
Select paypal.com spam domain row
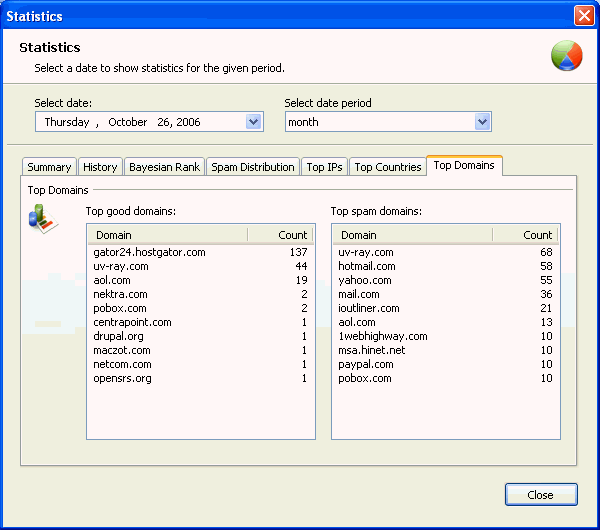coord(446,364)
